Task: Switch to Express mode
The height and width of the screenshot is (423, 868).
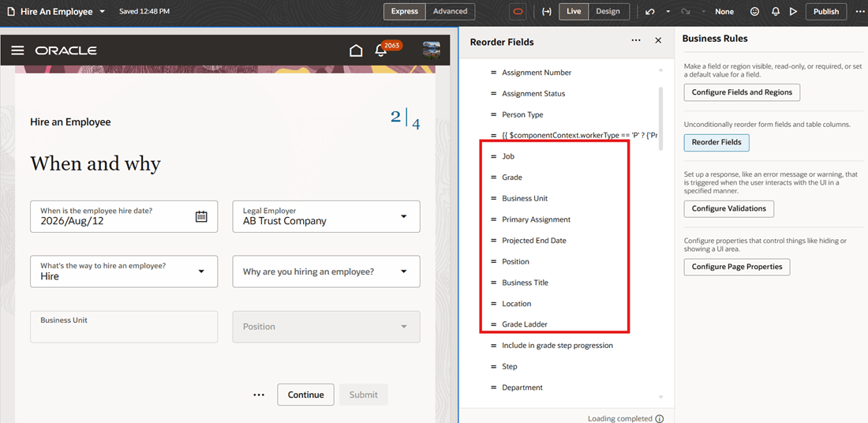Action: pyautogui.click(x=405, y=11)
